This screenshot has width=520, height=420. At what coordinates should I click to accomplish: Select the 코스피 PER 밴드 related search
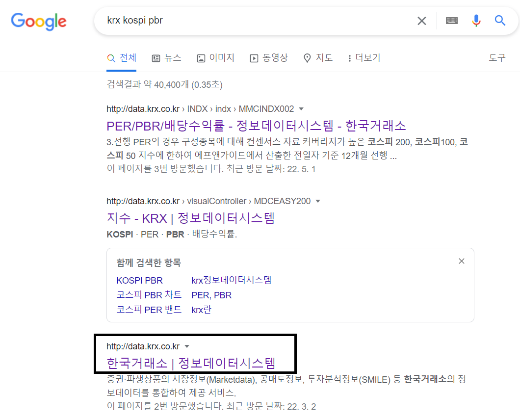click(149, 310)
